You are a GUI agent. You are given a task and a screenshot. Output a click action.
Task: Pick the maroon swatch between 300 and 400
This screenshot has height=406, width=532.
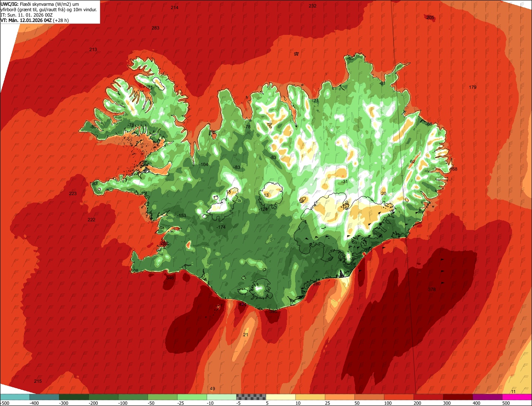pyautogui.click(x=457, y=397)
